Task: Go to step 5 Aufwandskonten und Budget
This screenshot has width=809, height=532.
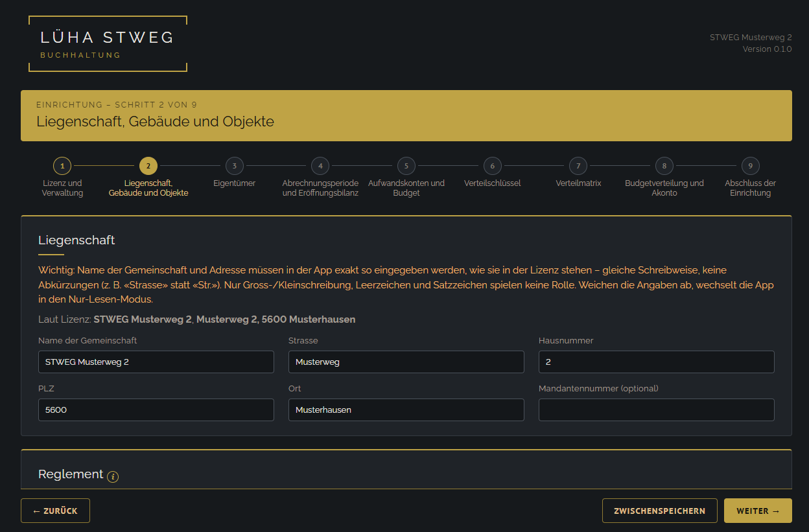Action: click(406, 166)
